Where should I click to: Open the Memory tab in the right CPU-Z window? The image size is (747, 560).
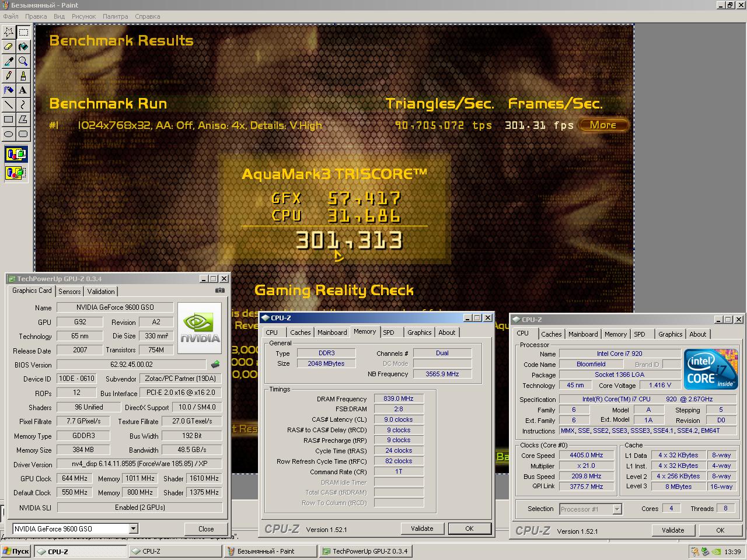[x=616, y=334]
